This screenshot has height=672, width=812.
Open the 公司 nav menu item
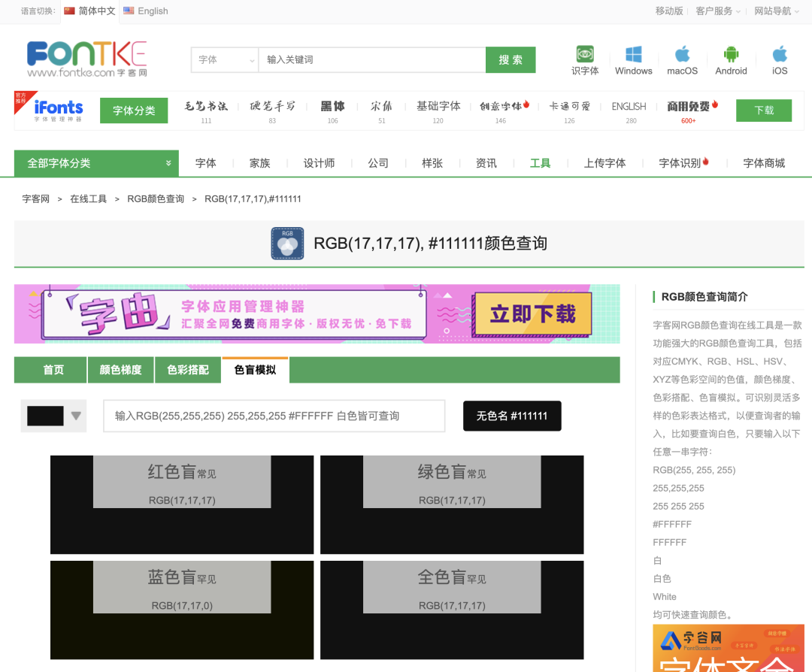pyautogui.click(x=378, y=164)
